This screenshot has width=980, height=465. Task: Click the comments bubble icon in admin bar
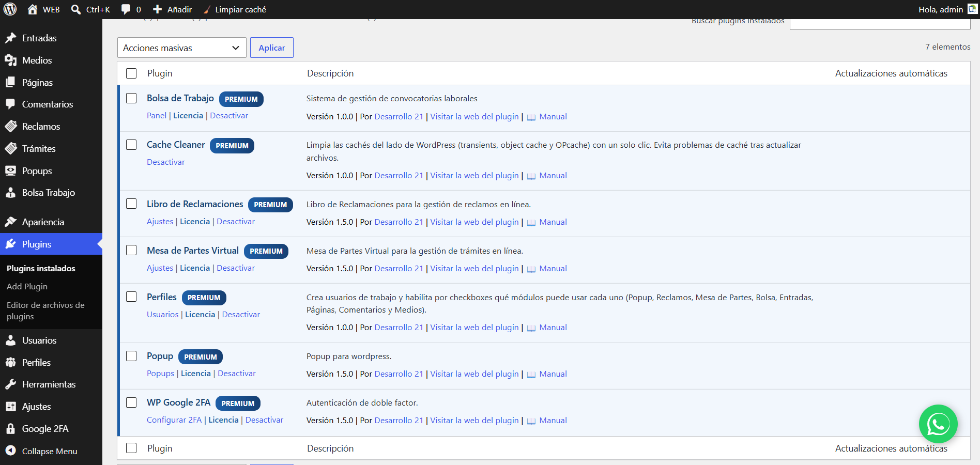(126, 9)
